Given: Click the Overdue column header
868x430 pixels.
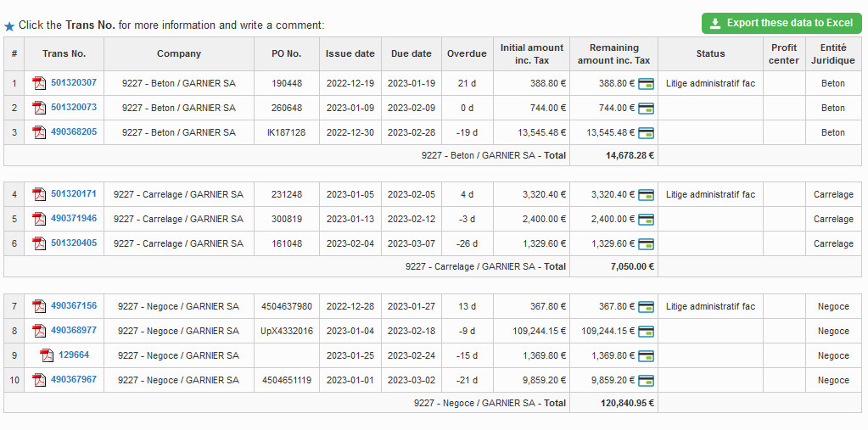Looking at the screenshot, I should coord(467,53).
